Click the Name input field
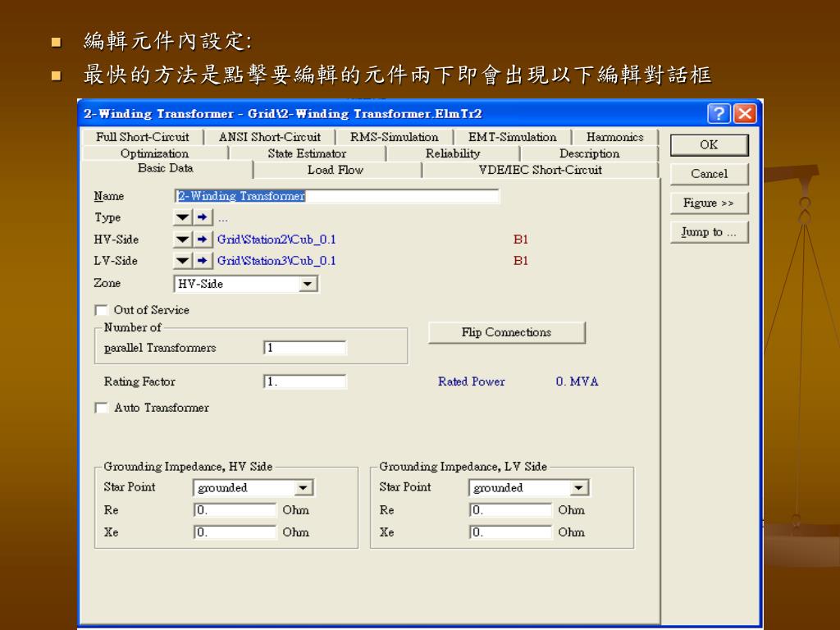 tap(337, 196)
